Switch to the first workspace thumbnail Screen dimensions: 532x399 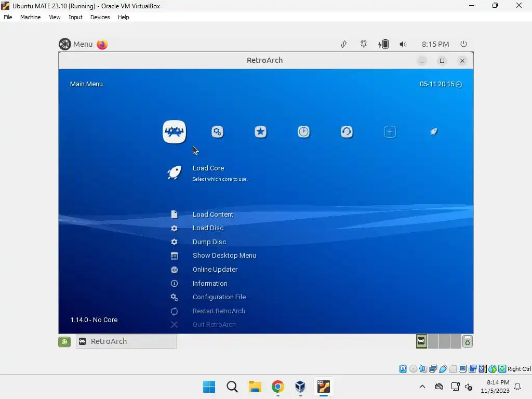(x=421, y=341)
